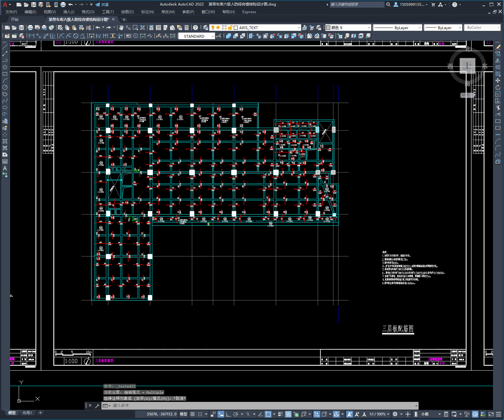Screen dimensions: 504x420
Task: Select the Angular dimension tool
Action: click(82, 36)
